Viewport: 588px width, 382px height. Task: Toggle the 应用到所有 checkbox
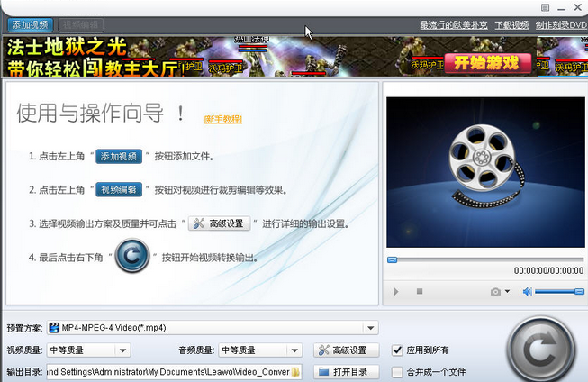(397, 350)
